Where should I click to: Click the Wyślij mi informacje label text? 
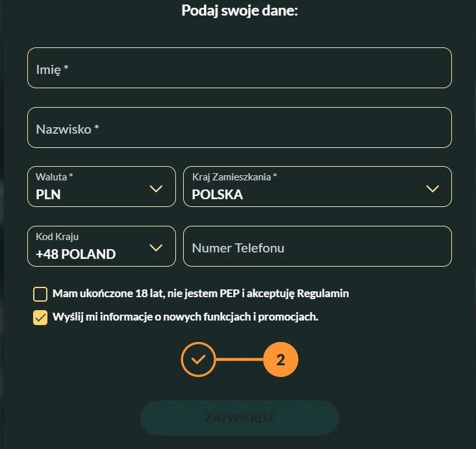pos(185,317)
